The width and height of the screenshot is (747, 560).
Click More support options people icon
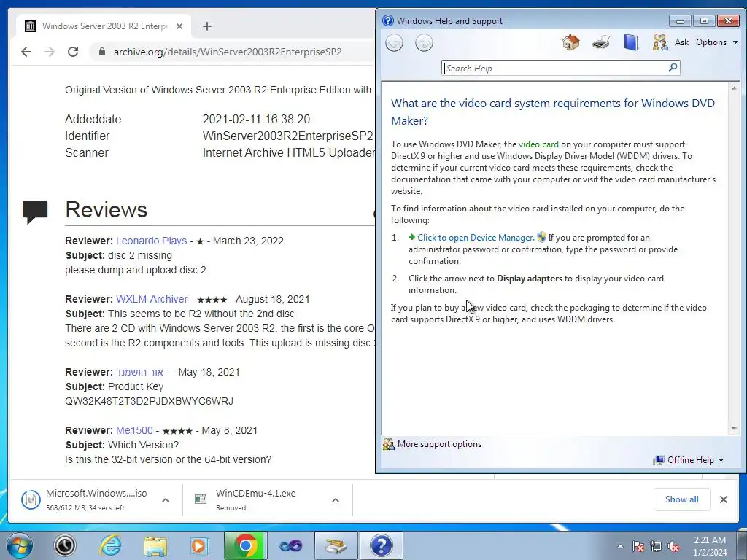(x=389, y=444)
